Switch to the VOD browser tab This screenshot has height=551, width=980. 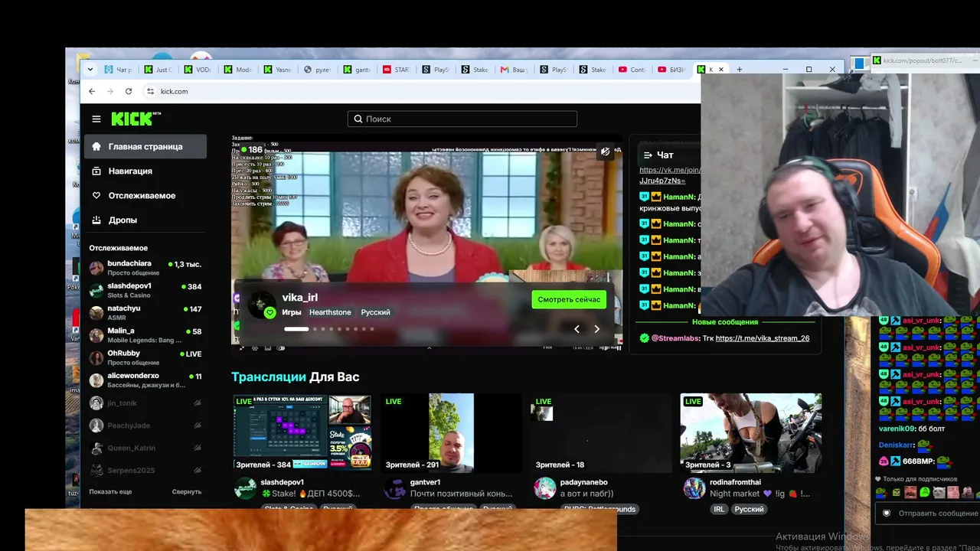198,70
